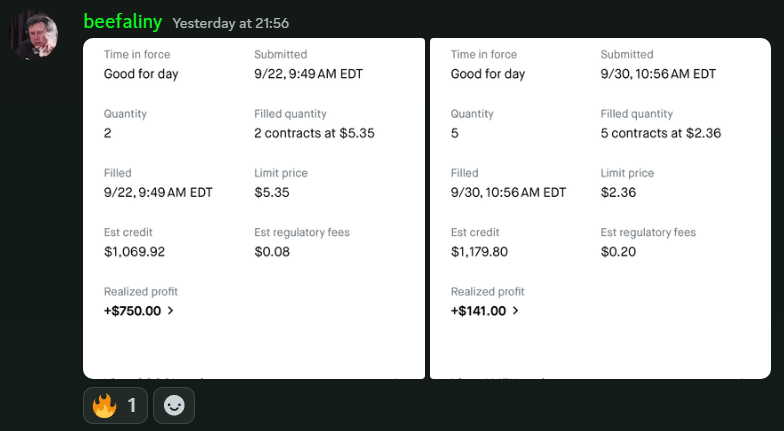Open the add reaction smiley picker
Screen dimensions: 784x431
(174, 406)
